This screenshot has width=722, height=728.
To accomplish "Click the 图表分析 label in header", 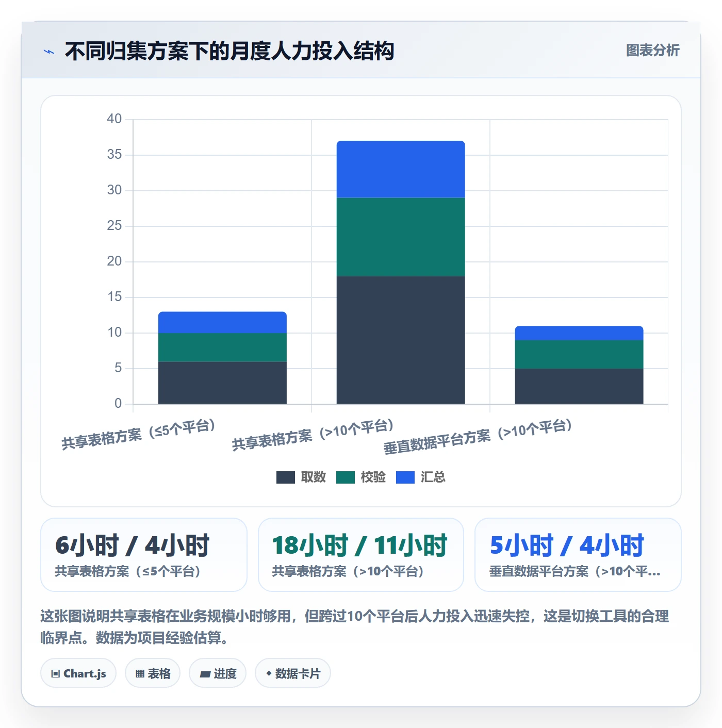I will pyautogui.click(x=652, y=51).
